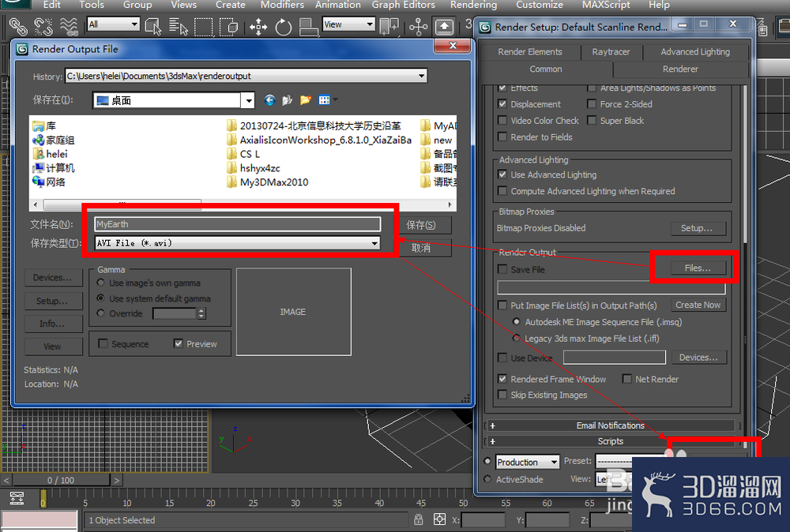
Task: Activate the Select and Rotate tool
Action: coord(283,26)
